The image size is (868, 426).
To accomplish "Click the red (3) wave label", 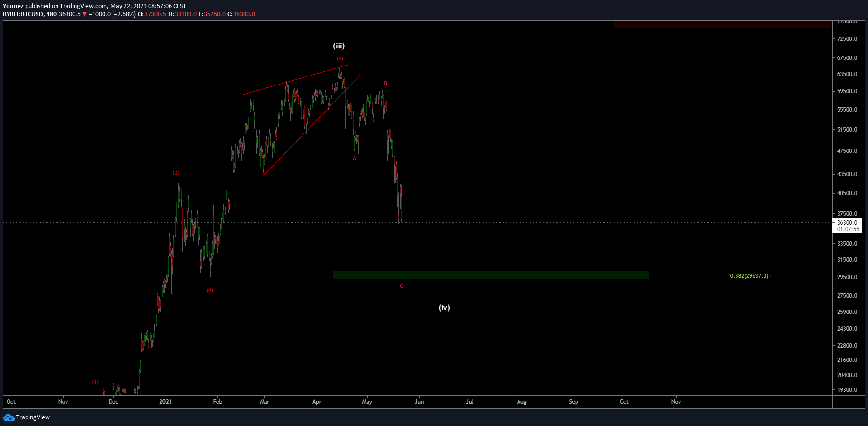I will point(176,173).
